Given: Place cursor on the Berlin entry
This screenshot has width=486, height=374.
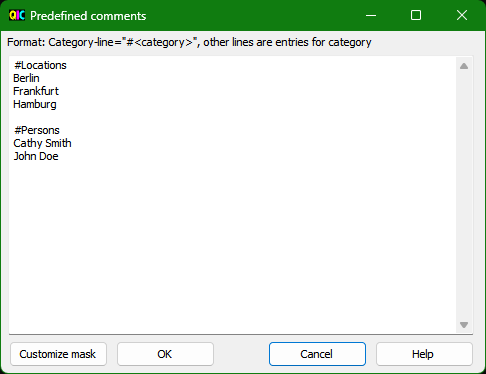Looking at the screenshot, I should click(x=26, y=78).
